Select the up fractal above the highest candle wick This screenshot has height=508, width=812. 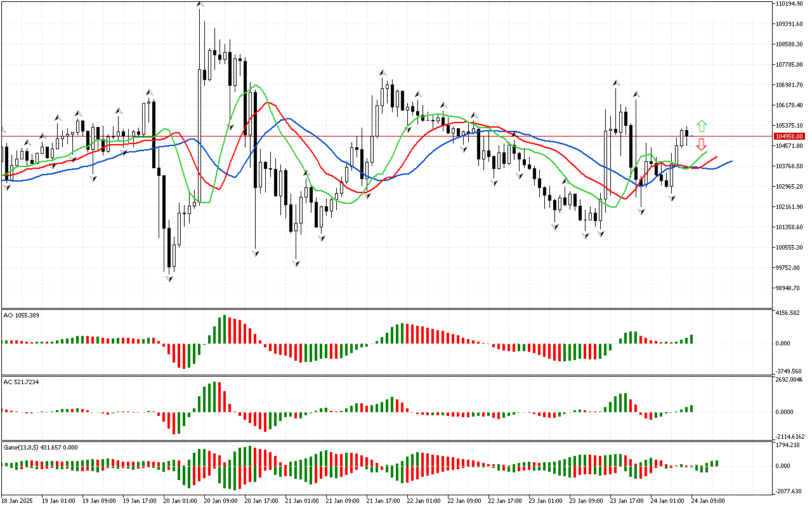(x=200, y=4)
